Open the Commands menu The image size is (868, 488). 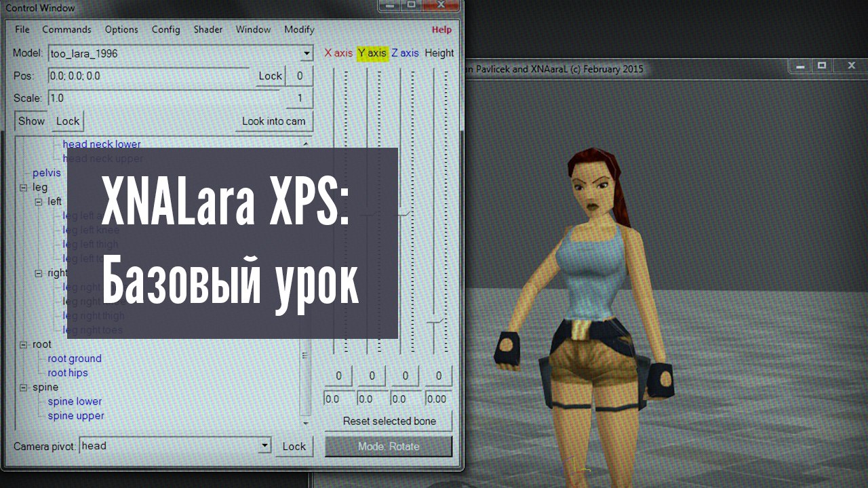[x=66, y=29]
